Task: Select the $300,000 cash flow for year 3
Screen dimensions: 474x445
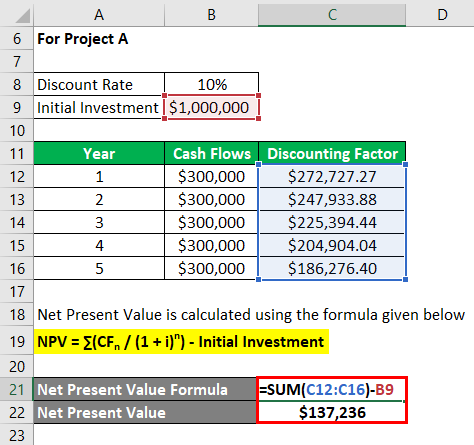Action: click(211, 222)
